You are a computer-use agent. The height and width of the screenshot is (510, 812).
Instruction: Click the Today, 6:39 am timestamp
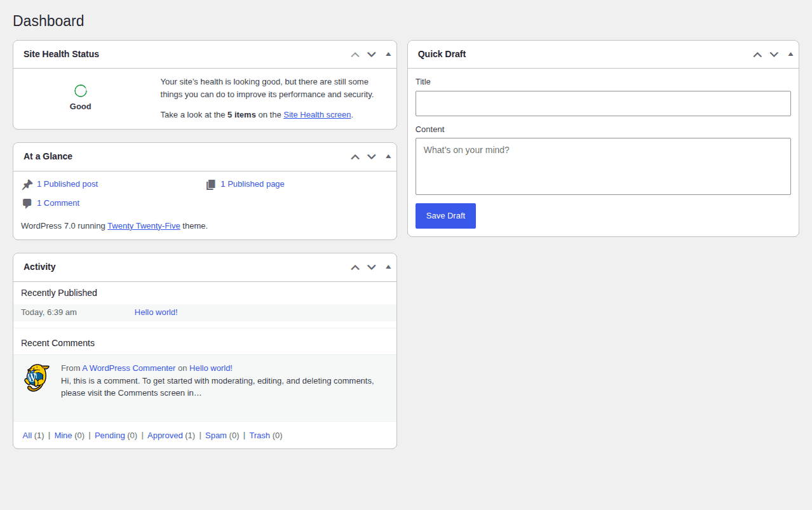pos(49,312)
